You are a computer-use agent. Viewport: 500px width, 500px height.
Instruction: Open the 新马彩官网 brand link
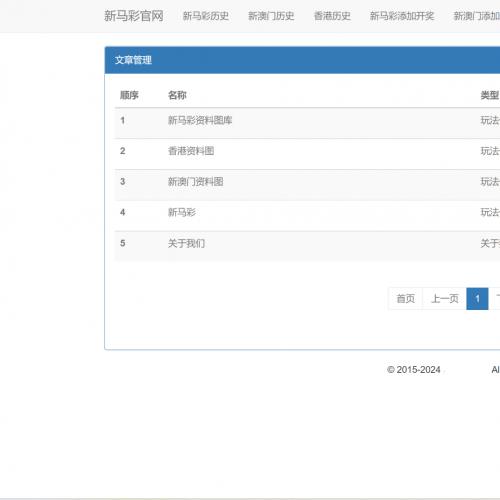134,16
